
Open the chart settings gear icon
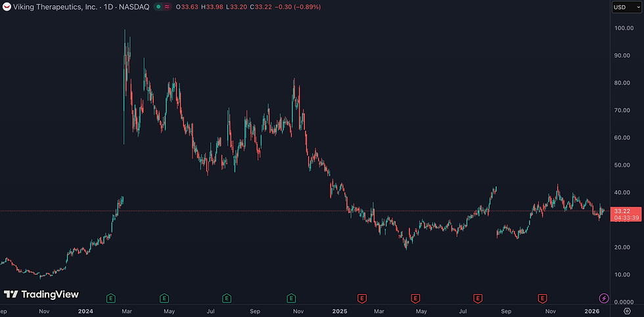627,311
